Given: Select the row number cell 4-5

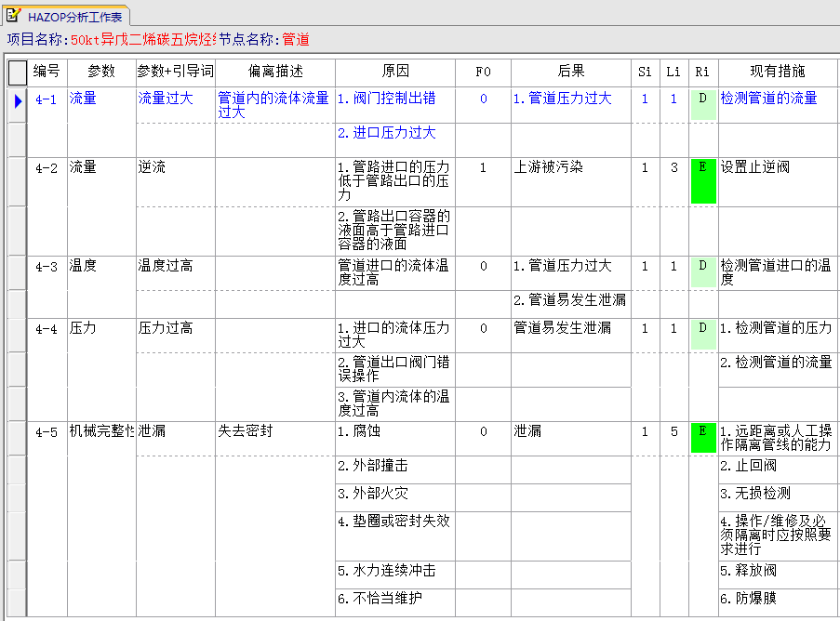Looking at the screenshot, I should click(x=47, y=432).
